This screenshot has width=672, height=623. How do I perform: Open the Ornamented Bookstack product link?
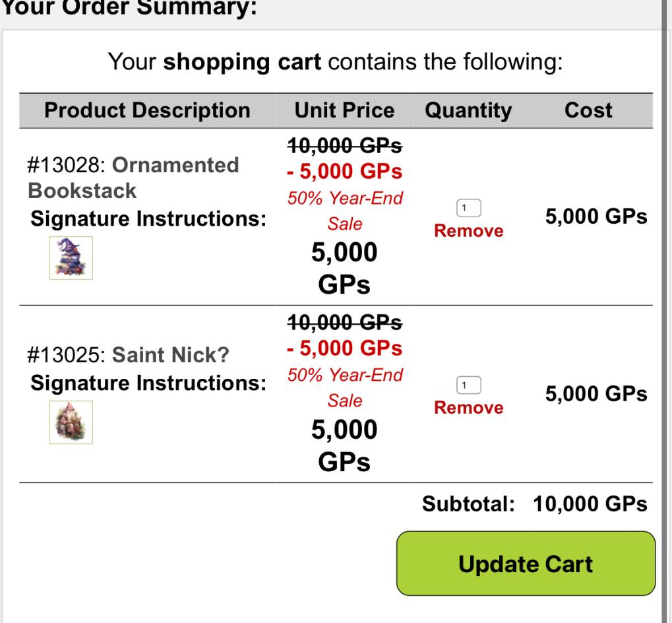(x=133, y=178)
